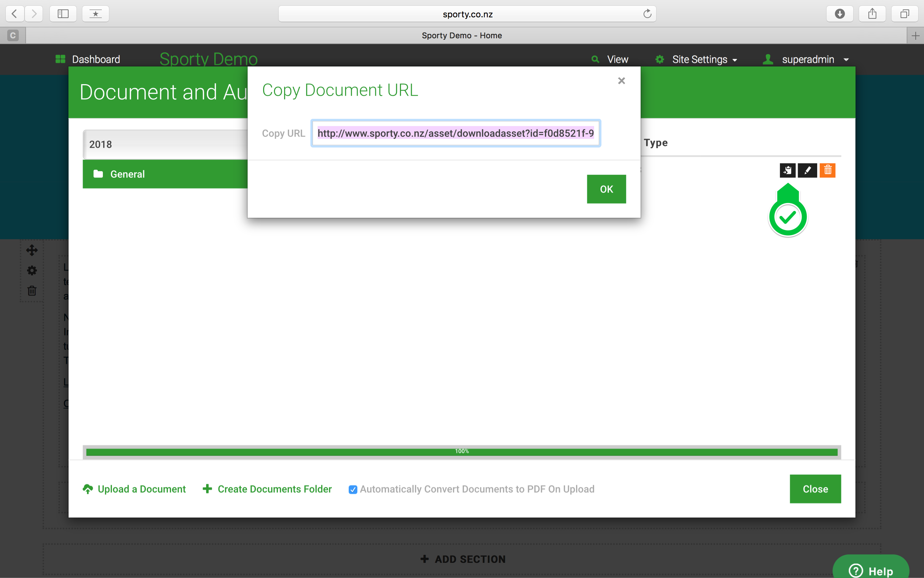Click ADD SECTION button
924x578 pixels.
[x=463, y=559]
